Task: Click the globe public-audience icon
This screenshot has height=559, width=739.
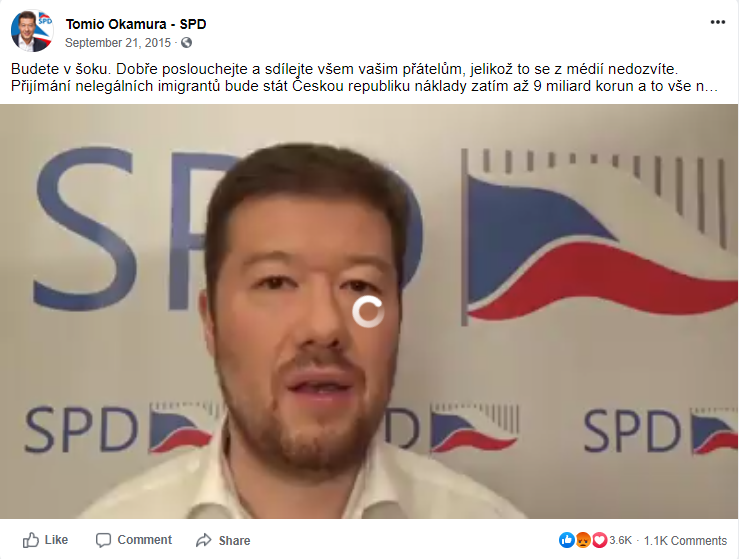Action: (x=187, y=43)
